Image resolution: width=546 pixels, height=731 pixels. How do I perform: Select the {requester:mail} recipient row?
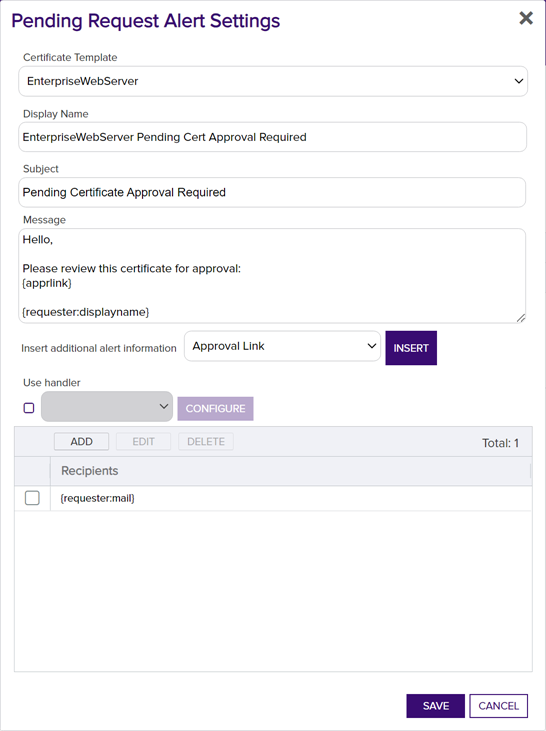273,498
